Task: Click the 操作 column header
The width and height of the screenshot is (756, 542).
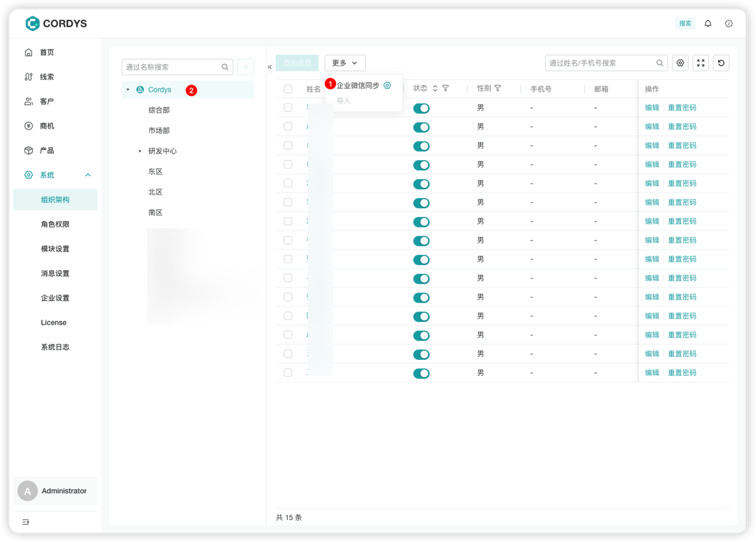Action: 652,89
